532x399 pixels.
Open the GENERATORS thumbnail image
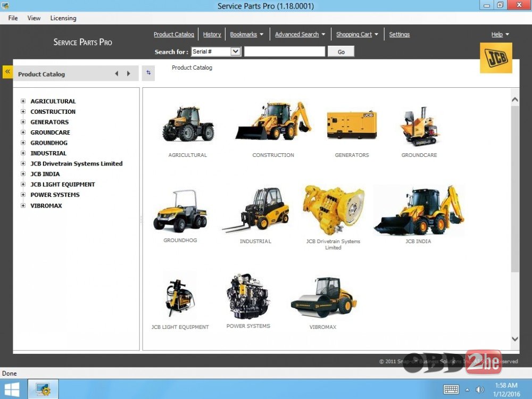(352, 124)
